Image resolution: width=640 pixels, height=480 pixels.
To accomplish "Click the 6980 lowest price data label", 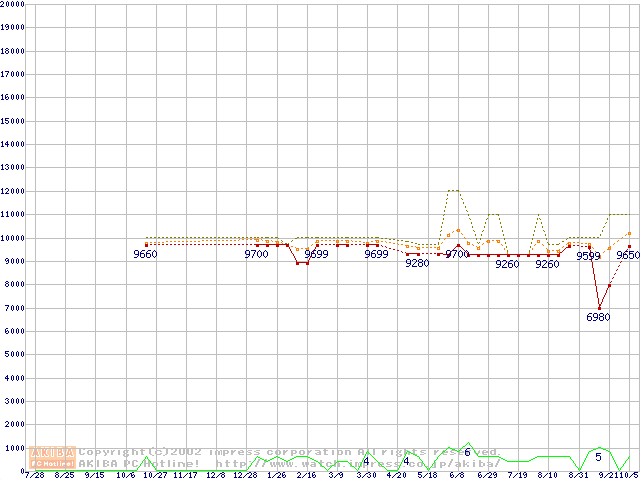I will click(598, 317).
